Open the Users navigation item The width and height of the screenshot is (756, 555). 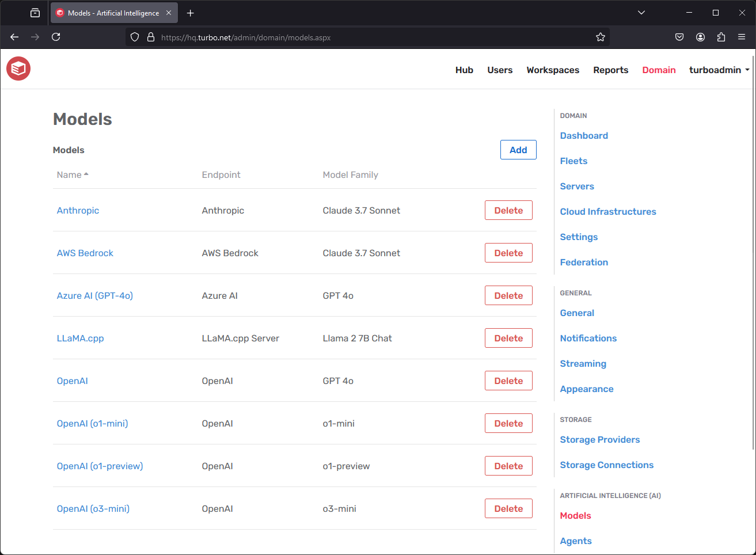coord(500,70)
